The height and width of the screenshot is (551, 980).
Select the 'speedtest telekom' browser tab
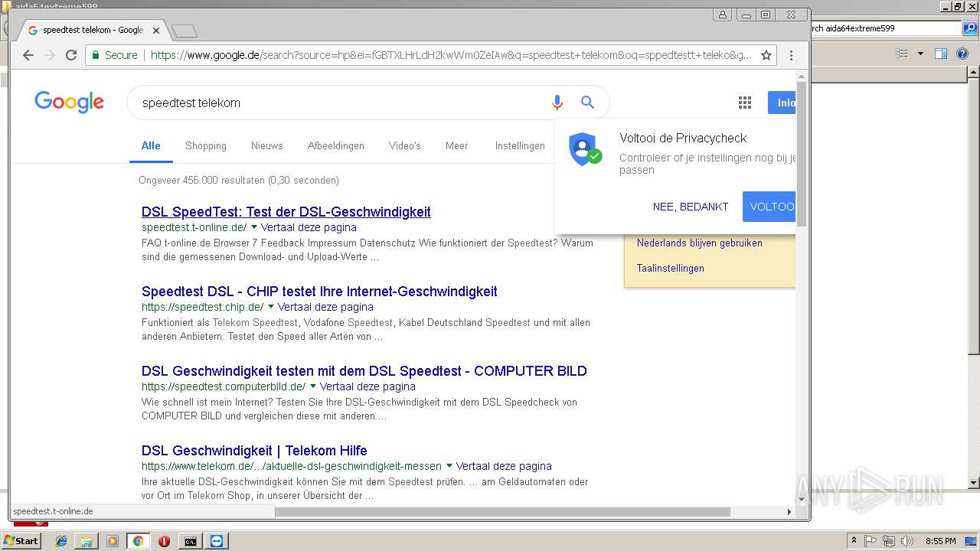(92, 31)
